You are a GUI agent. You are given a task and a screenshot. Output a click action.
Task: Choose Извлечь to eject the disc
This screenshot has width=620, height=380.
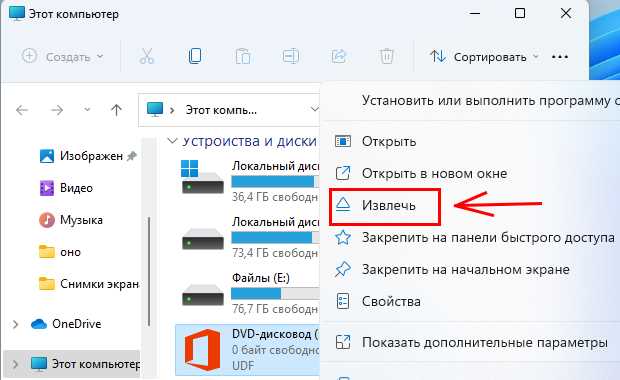click(x=389, y=205)
